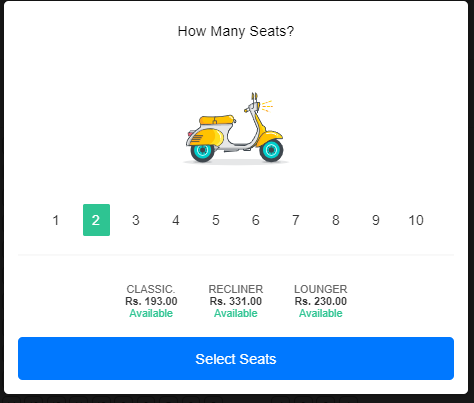Select 1 seat
The image size is (474, 403).
click(56, 220)
